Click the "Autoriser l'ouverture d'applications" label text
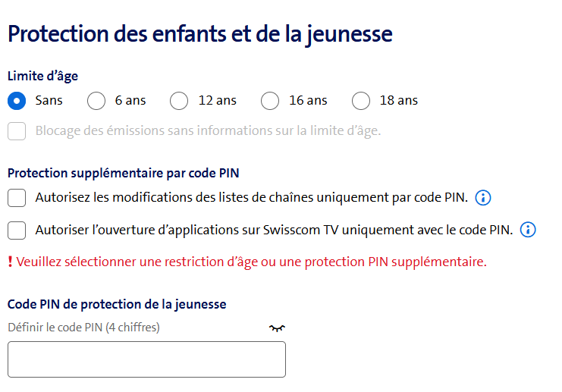The width and height of the screenshot is (562, 392). tap(274, 230)
